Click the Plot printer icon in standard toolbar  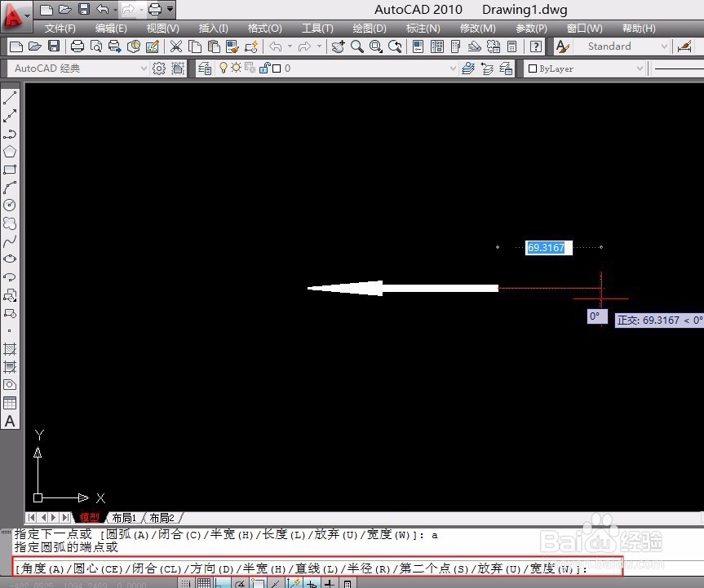[77, 46]
